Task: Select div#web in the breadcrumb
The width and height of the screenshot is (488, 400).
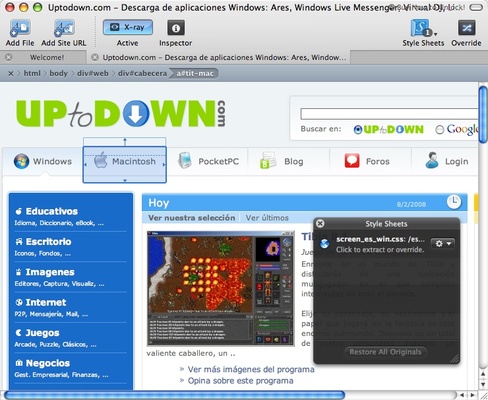Action: 93,73
